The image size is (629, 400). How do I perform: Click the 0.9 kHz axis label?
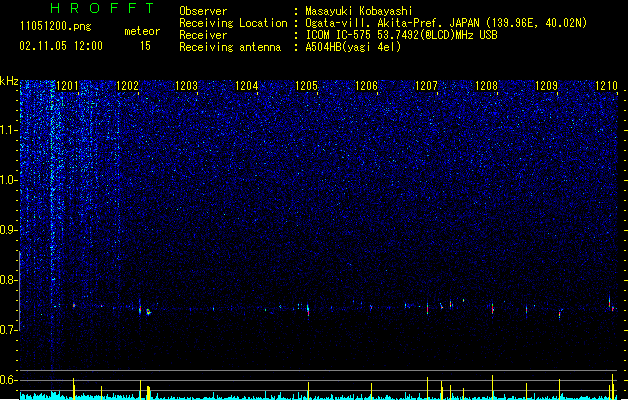(8, 230)
